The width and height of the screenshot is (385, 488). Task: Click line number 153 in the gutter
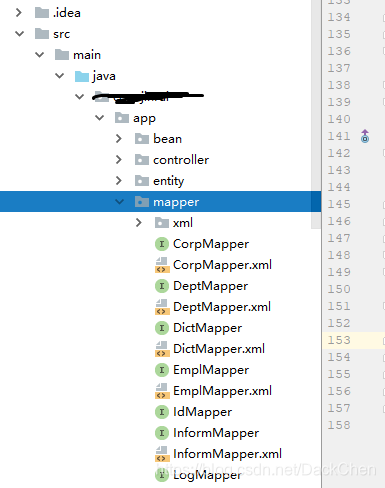pyautogui.click(x=339, y=340)
